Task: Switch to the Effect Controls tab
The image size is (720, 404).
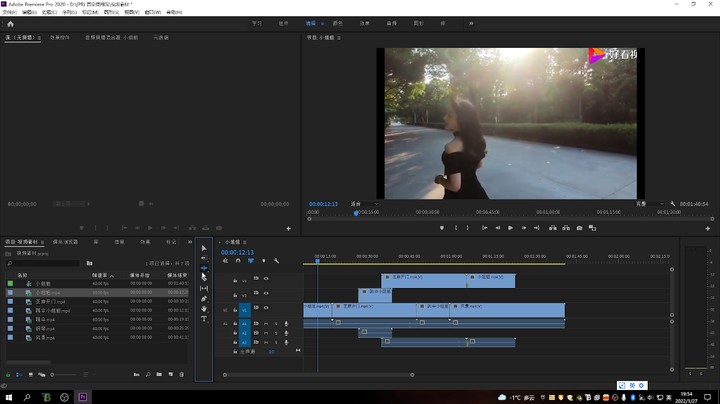Action: click(x=59, y=38)
